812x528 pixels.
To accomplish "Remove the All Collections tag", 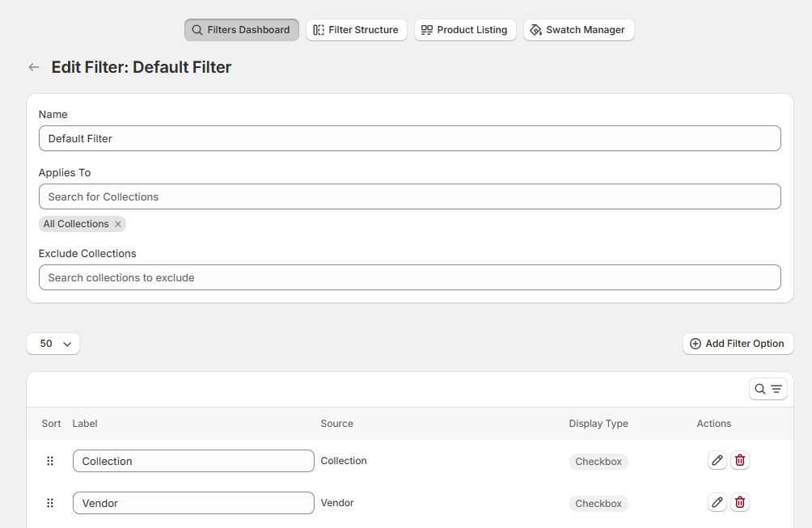I will pyautogui.click(x=118, y=224).
